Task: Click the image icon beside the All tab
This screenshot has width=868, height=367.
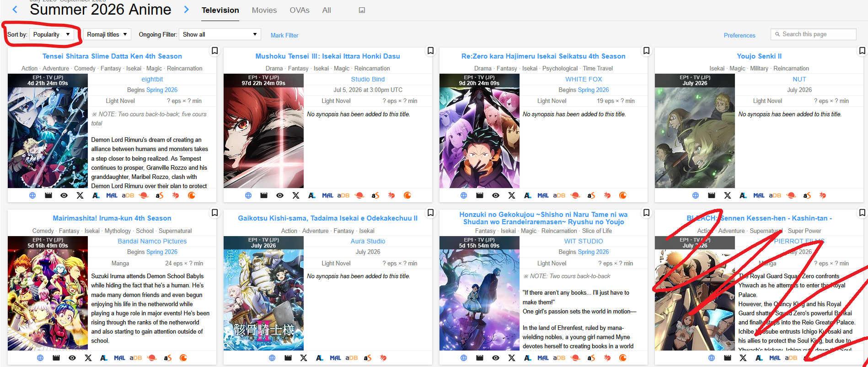Action: (362, 10)
